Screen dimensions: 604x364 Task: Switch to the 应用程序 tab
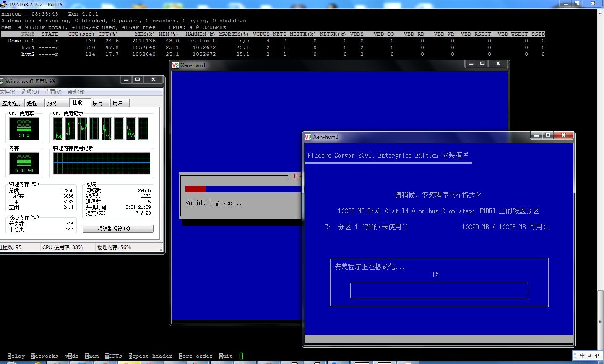12,103
